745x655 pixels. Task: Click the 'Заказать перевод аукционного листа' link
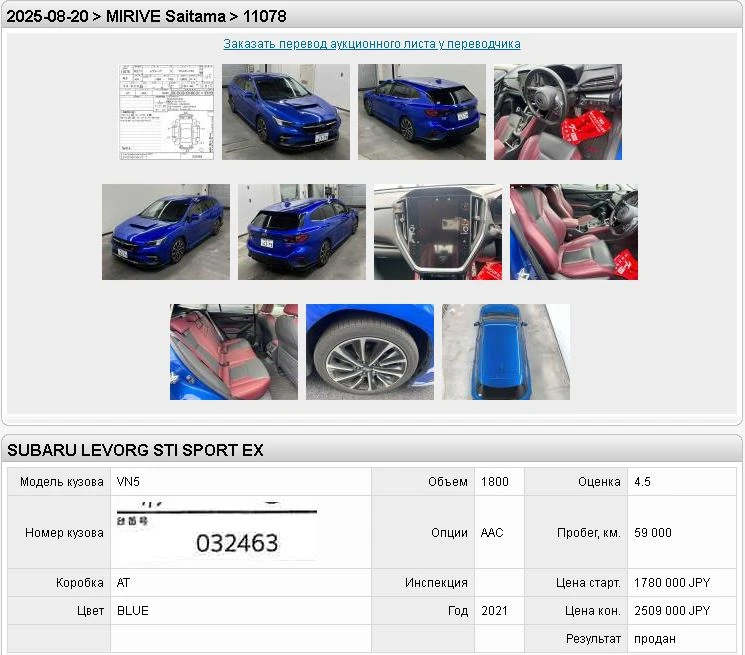372,44
